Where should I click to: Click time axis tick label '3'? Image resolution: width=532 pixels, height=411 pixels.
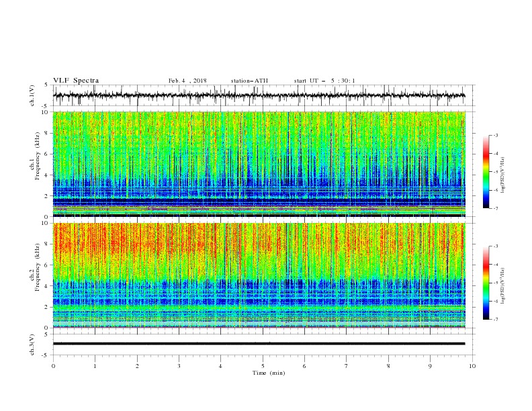point(179,366)
